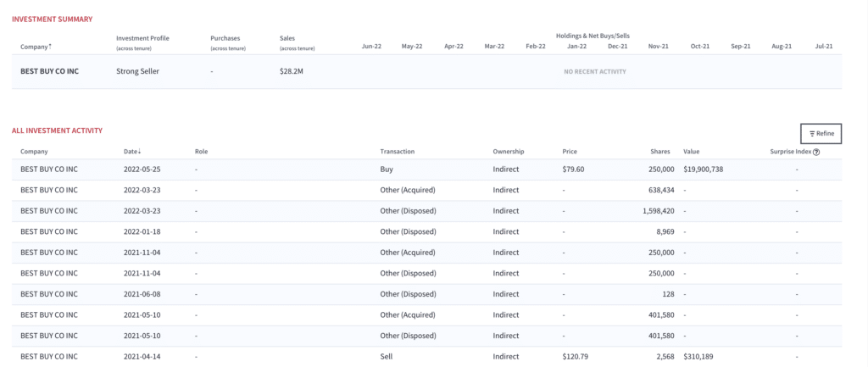
Task: Click the $310,189 value cell
Action: 699,357
